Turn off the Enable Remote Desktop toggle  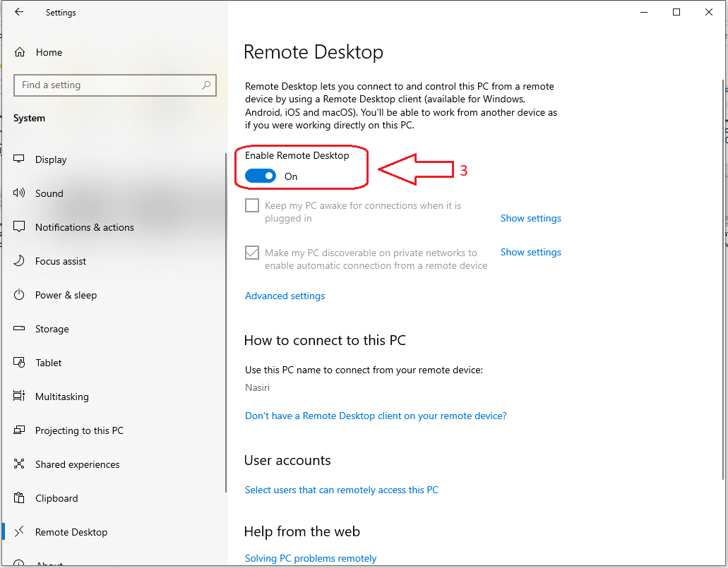pyautogui.click(x=261, y=176)
